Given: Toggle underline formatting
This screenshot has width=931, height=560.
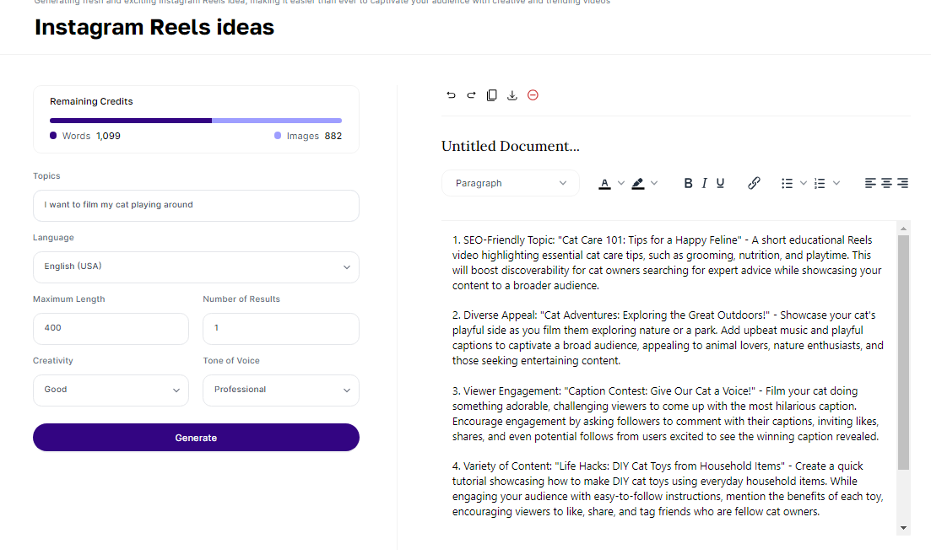Looking at the screenshot, I should (720, 182).
